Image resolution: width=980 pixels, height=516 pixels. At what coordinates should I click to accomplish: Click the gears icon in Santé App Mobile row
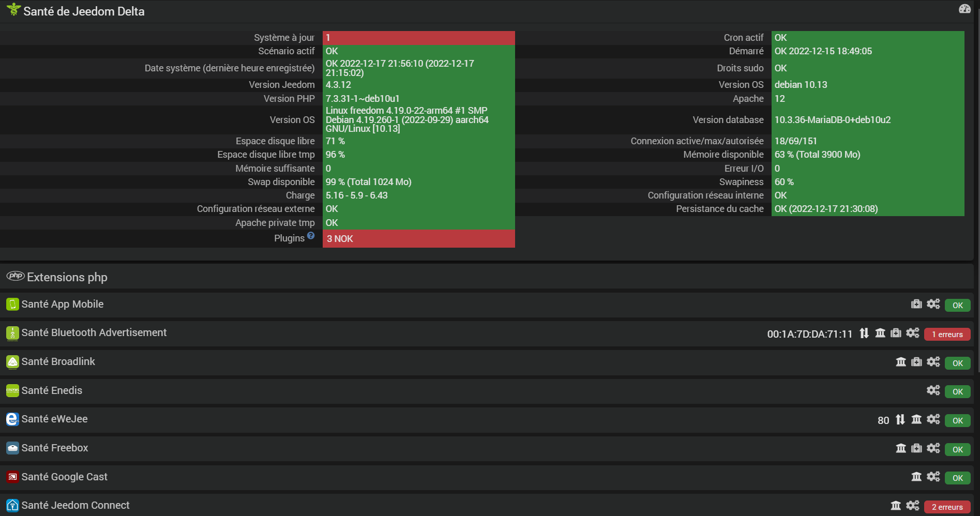point(933,304)
